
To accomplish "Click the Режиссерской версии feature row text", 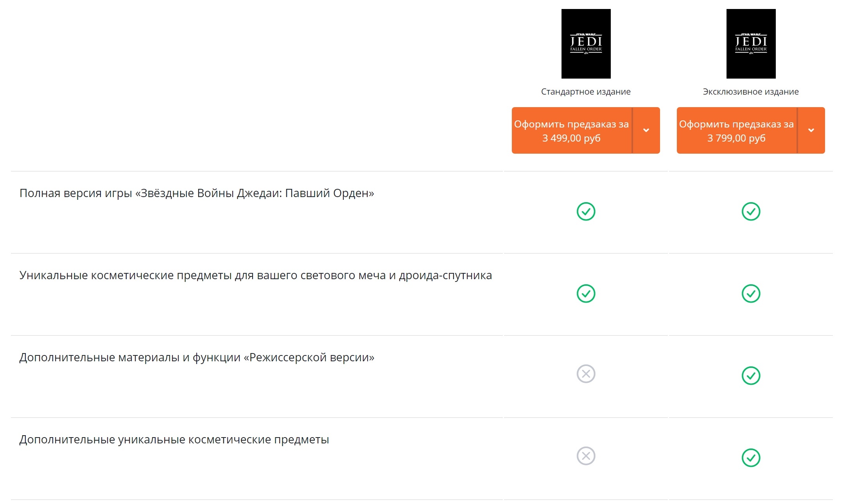I will pos(197,357).
